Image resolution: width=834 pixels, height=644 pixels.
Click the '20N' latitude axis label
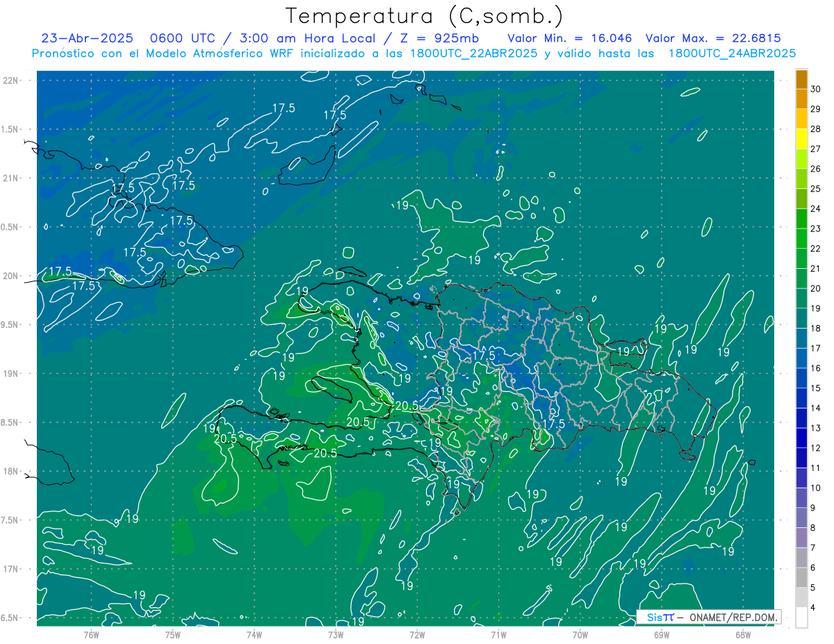click(9, 276)
